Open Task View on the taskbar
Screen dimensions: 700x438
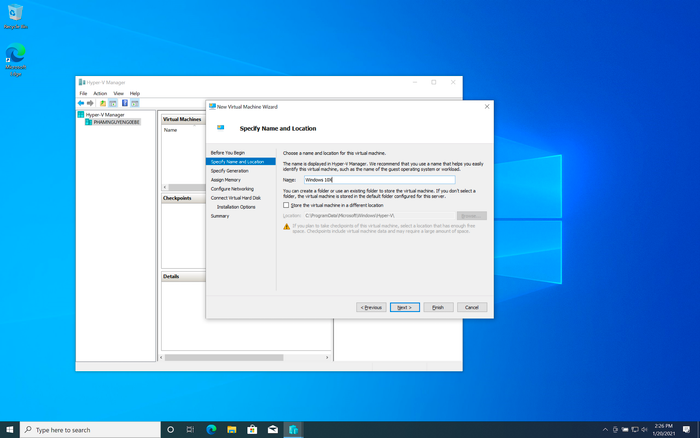(x=190, y=430)
